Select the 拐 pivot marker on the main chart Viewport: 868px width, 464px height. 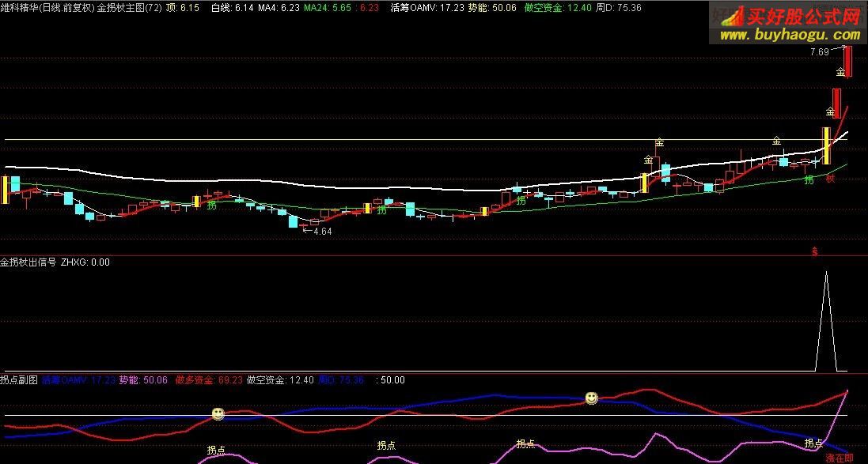[x=210, y=206]
